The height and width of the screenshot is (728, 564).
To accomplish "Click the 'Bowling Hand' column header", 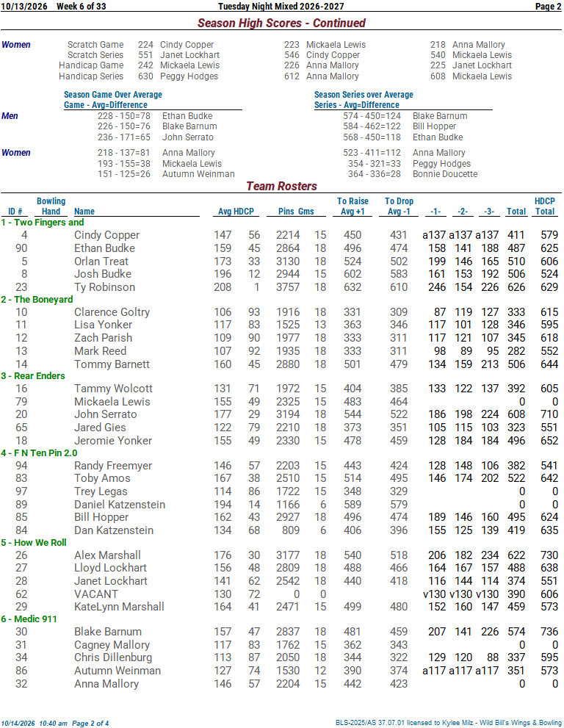I will 51,206.
